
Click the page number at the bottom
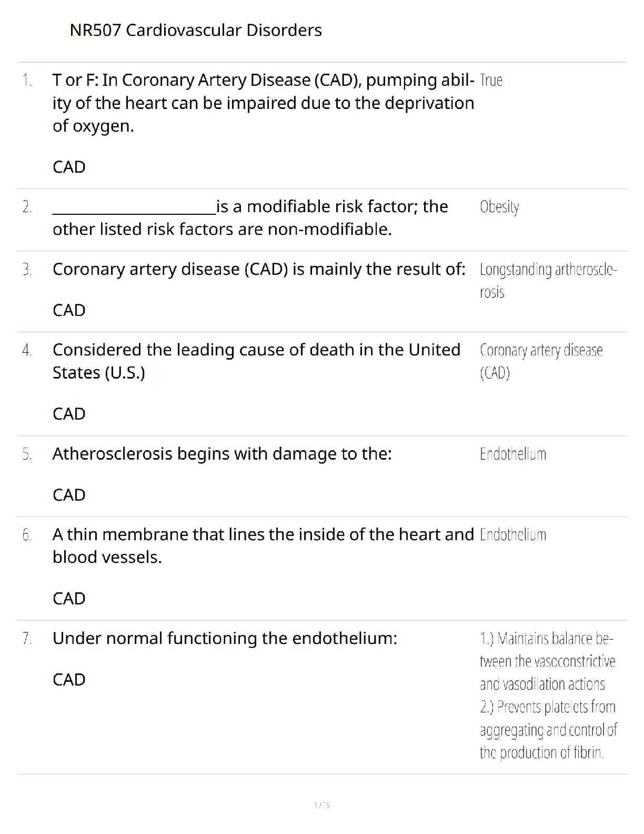pyautogui.click(x=321, y=805)
